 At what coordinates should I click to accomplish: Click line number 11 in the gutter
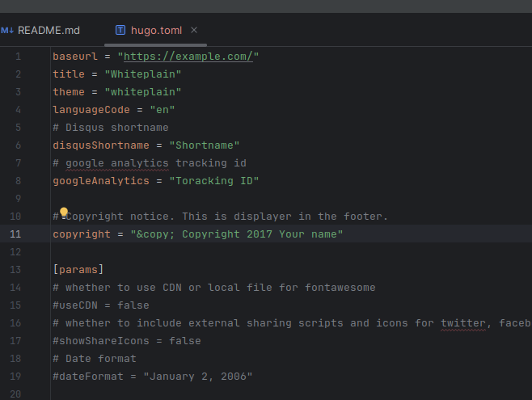17,234
